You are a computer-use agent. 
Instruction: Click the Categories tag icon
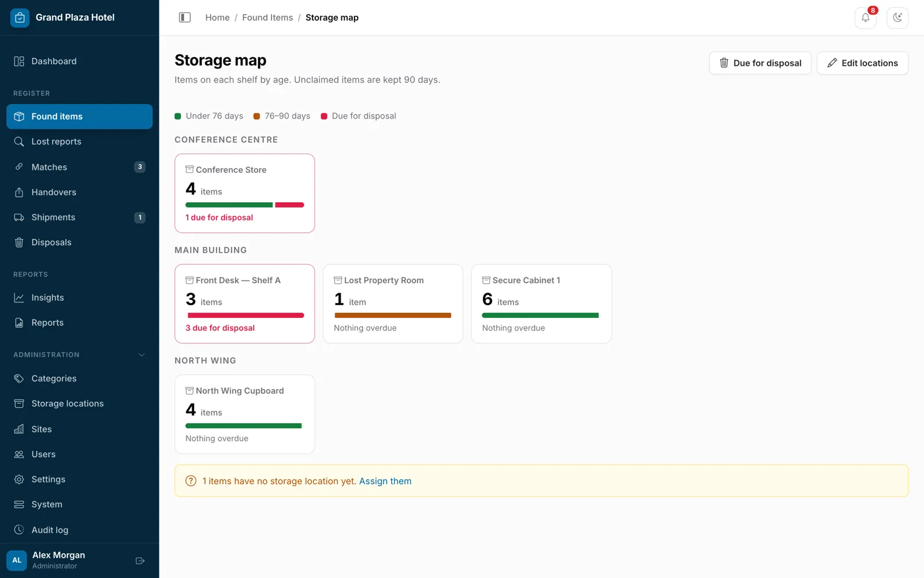pos(19,379)
